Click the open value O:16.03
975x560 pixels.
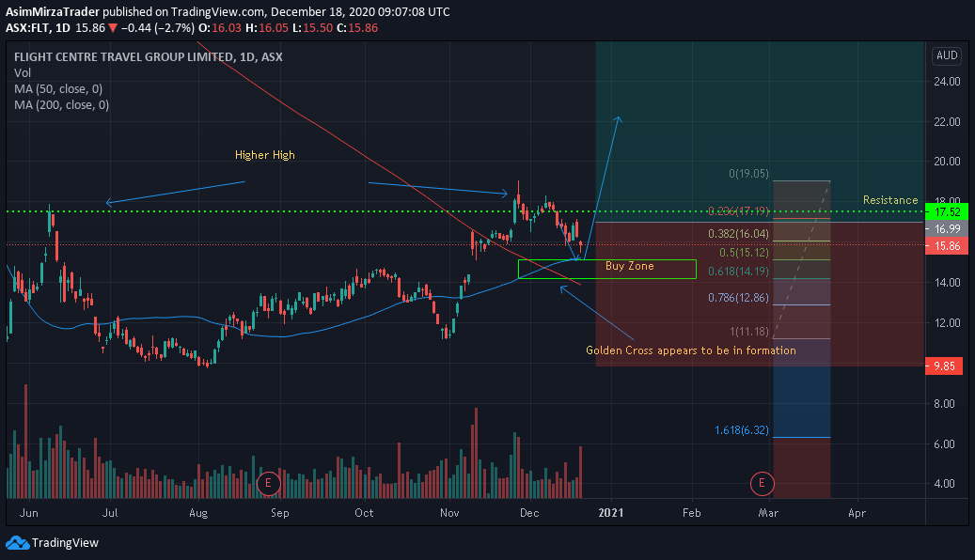point(221,28)
